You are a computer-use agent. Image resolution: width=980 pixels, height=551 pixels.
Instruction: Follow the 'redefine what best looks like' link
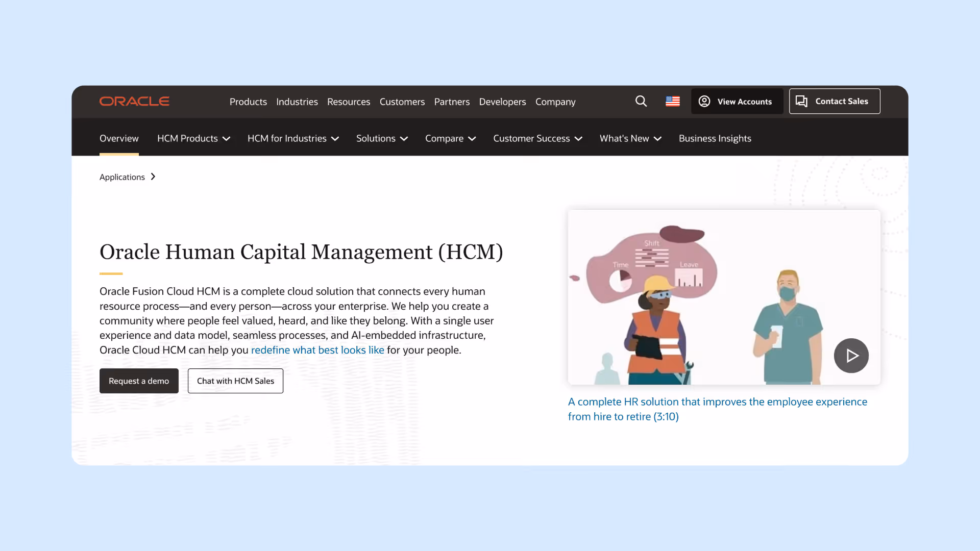(317, 350)
